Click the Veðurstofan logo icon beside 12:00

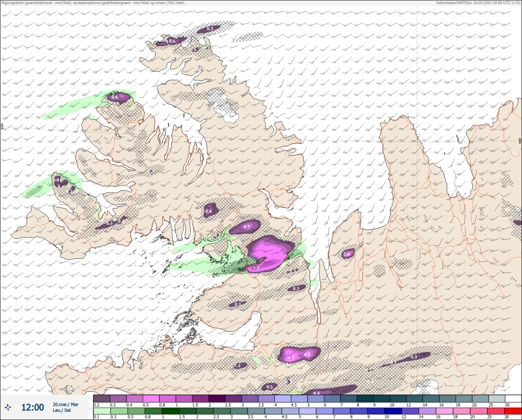[7, 407]
